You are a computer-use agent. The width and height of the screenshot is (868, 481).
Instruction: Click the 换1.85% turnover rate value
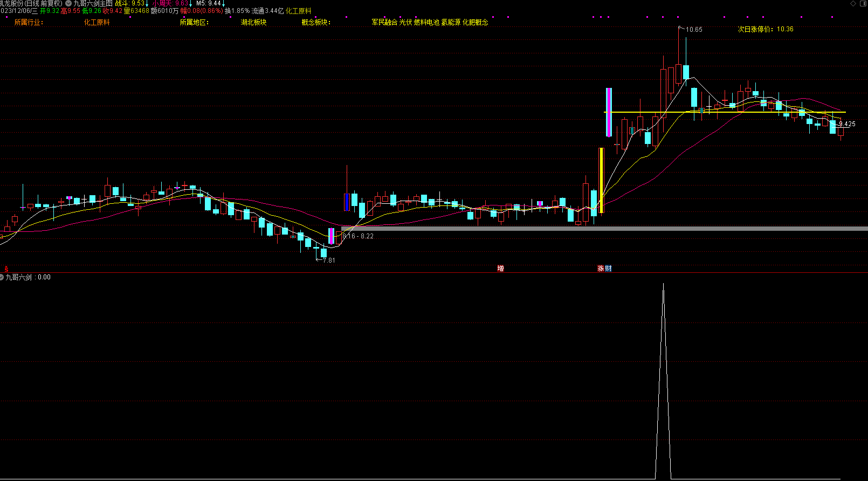[x=237, y=11]
